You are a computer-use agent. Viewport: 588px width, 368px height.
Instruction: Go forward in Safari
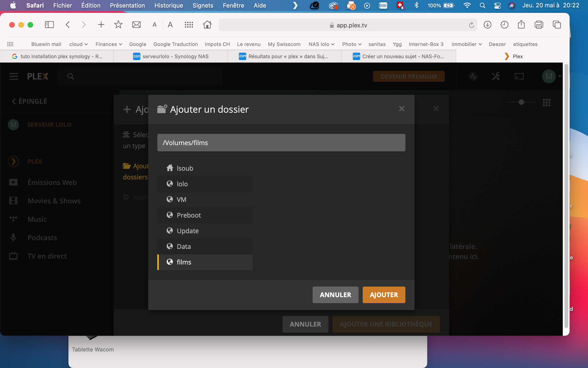(x=84, y=25)
